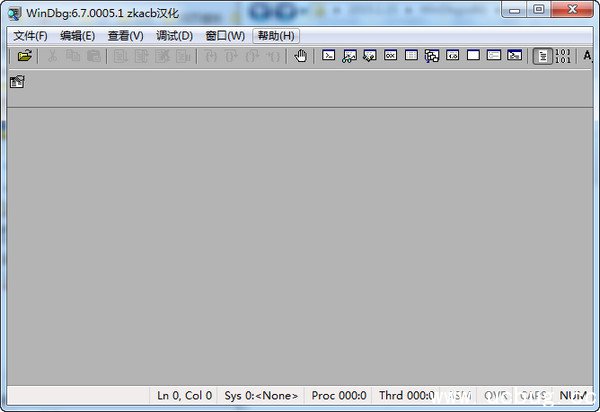Show the Locals window via its toolbar icon
Screen dimensions: 600x412
370,56
